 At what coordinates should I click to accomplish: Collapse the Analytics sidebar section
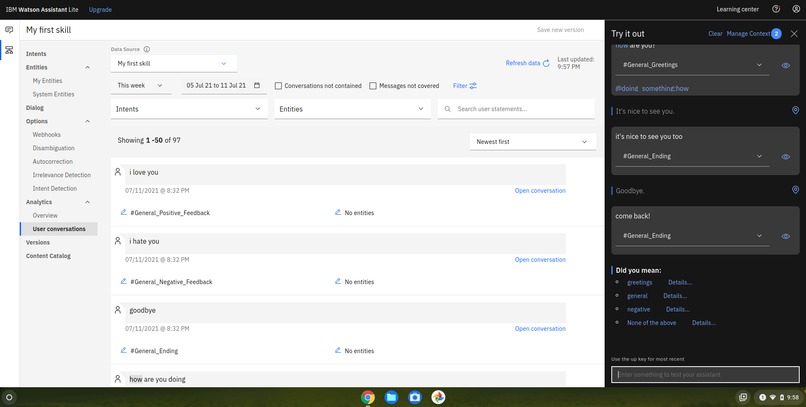pos(87,202)
